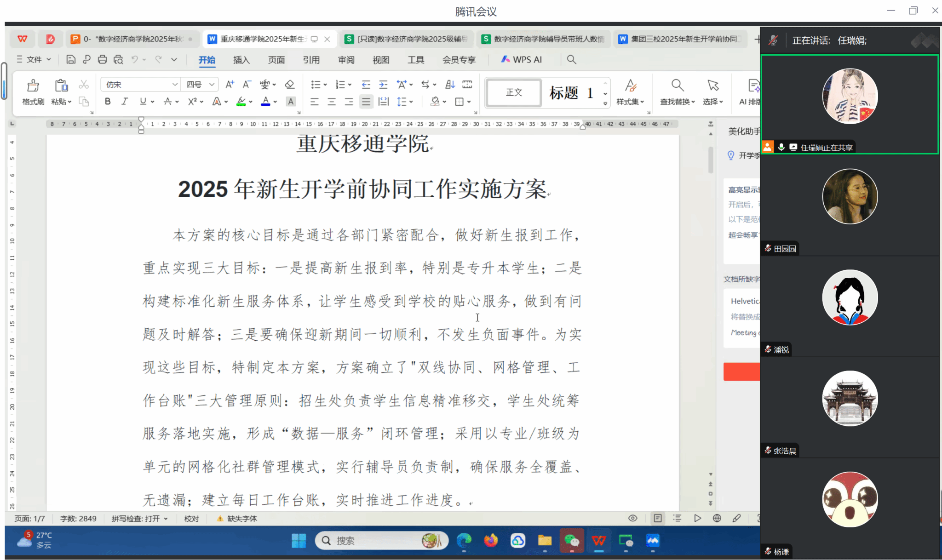Apply the 标题 1 style
942x560 pixels.
[570, 93]
